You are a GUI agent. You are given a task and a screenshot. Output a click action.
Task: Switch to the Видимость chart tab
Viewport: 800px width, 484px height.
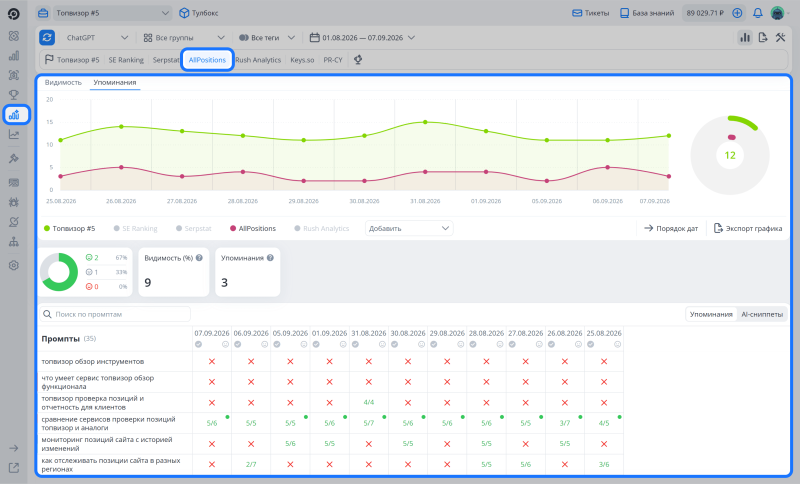coord(63,82)
